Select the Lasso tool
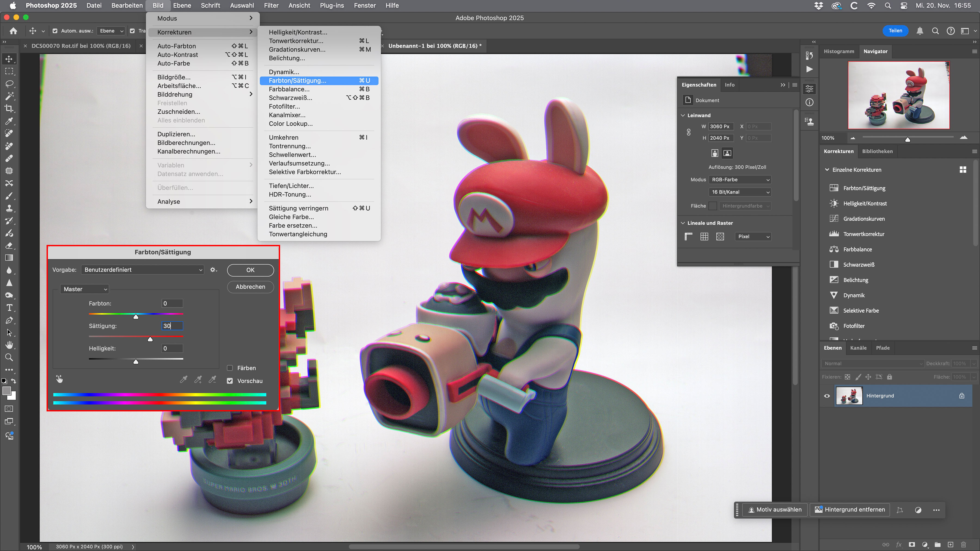This screenshot has width=980, height=551. coord(9,84)
